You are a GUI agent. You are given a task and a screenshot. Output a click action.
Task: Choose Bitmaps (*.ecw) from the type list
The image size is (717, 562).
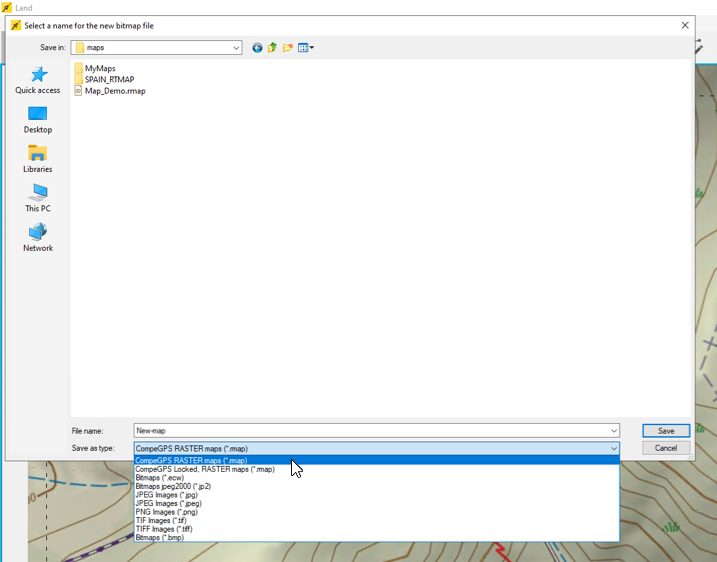160,477
